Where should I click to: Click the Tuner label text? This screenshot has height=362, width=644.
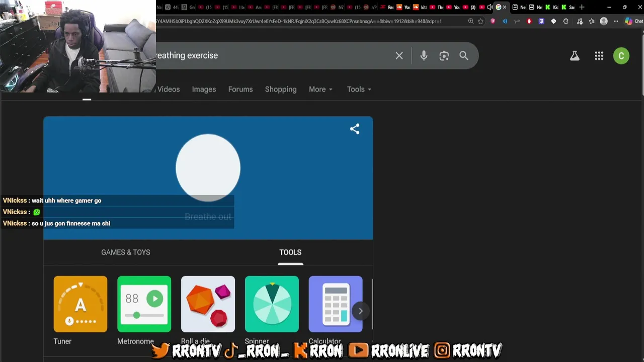tap(62, 341)
